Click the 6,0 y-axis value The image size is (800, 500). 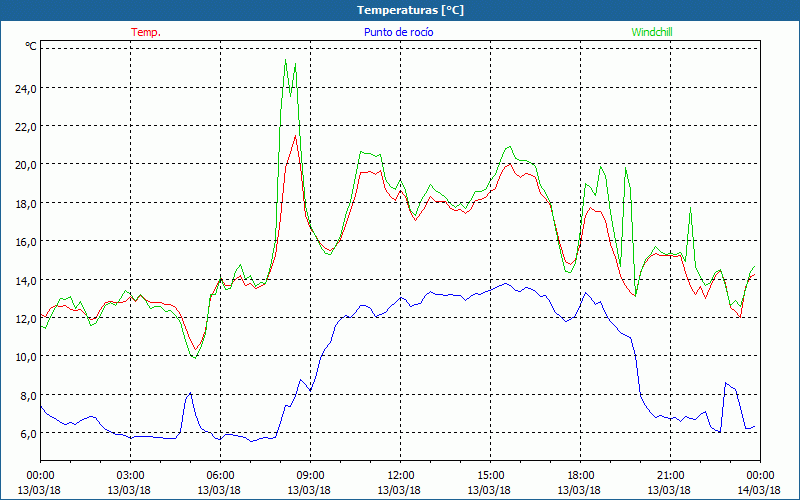[28, 434]
